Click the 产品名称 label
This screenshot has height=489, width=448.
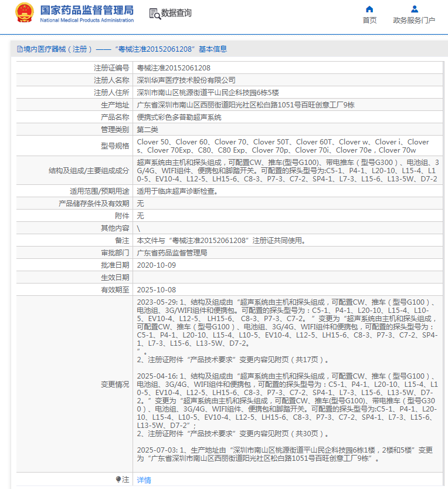click(115, 117)
